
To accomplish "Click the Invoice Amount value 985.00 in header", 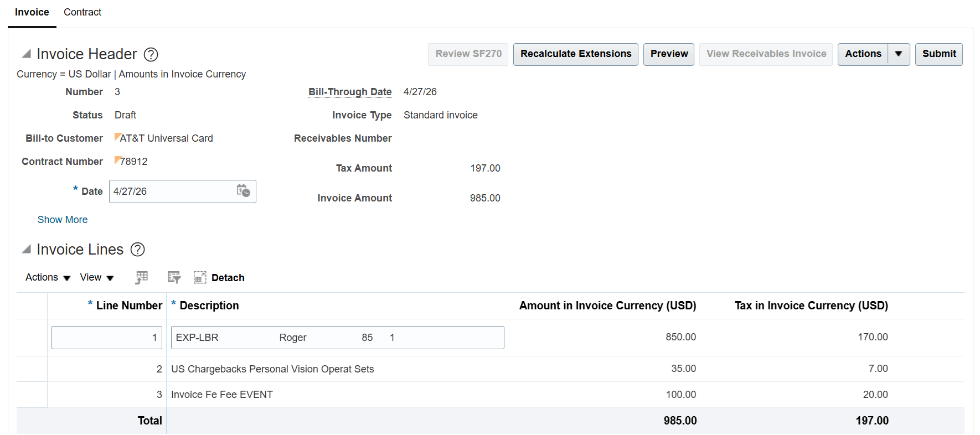I will coord(485,198).
